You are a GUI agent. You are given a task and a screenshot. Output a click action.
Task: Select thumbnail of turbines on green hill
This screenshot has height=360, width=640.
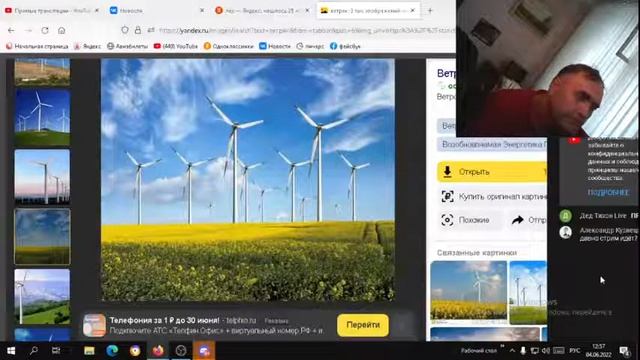point(42,118)
